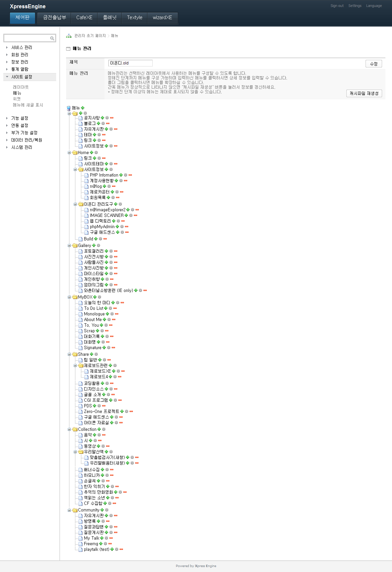The height and width of the screenshot is (572, 392).
Task: Remove Build item with red minus icon
Action: click(x=105, y=239)
